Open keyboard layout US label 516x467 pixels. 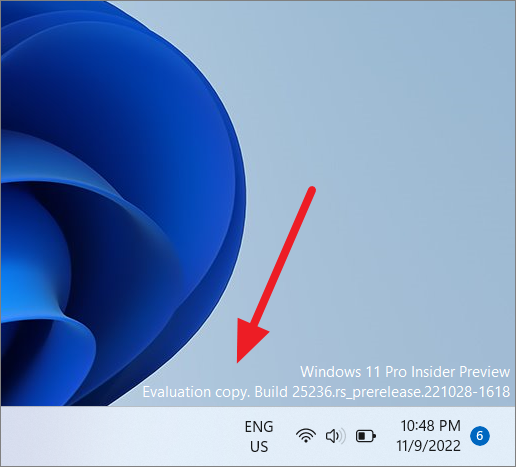tap(259, 447)
